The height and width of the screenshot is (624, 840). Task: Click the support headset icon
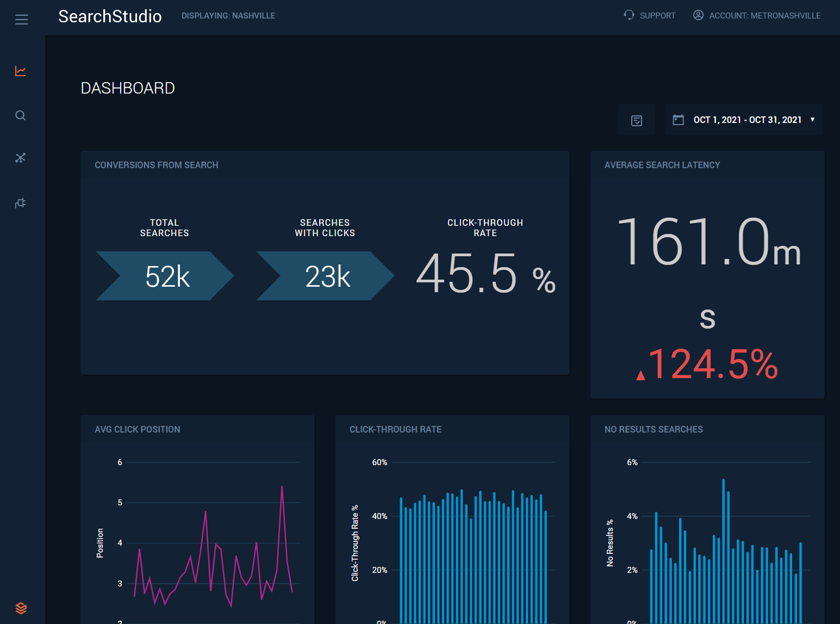pos(629,15)
